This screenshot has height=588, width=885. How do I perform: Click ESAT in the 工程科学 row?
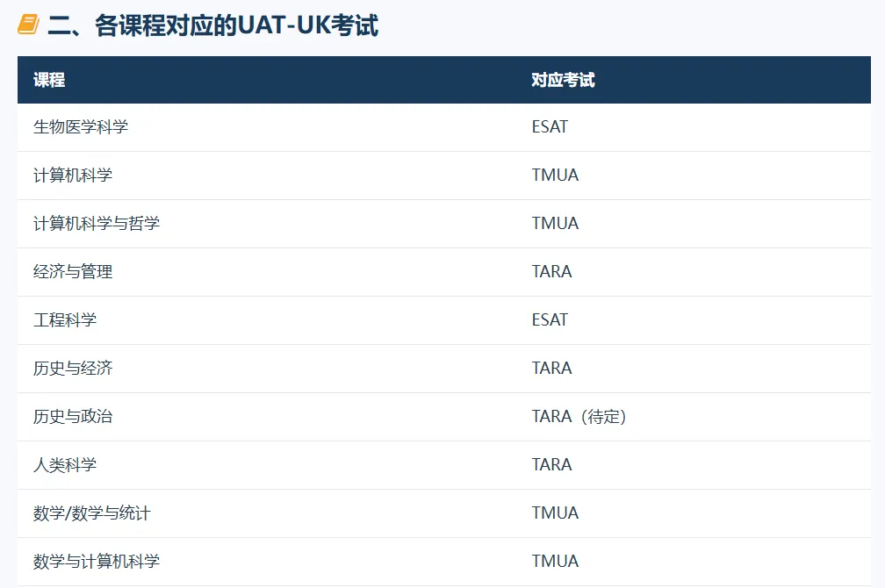550,320
